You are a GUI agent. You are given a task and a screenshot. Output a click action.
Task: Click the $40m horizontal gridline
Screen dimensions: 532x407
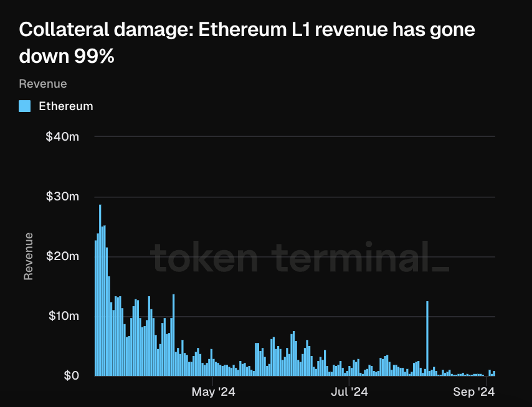tap(295, 136)
